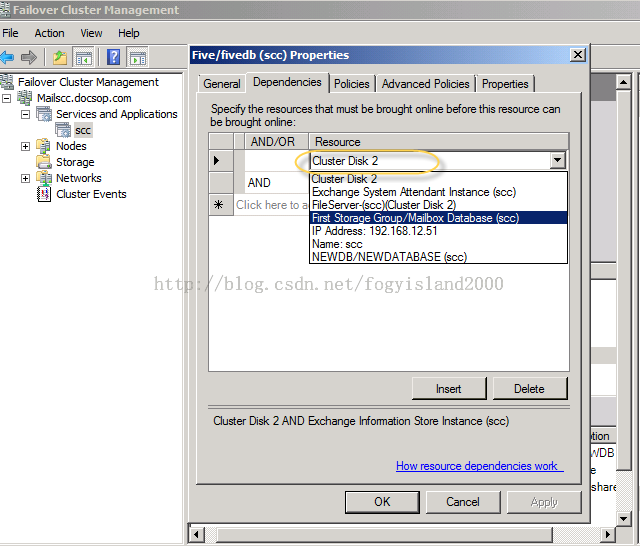Select 'IP Address: 192.168.12.51' option
Image resolution: width=640 pixels, height=546 pixels.
(x=438, y=231)
